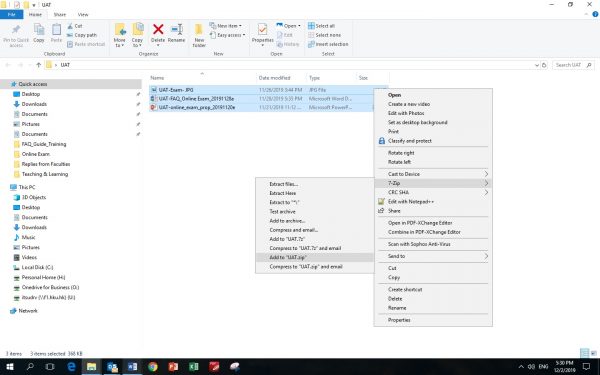Choose Copy path in Clipboard group
Image resolution: width=600 pixels, height=375 pixels.
click(x=82, y=35)
